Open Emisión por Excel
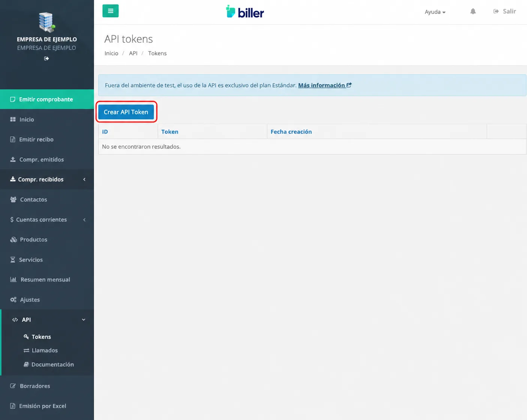Image resolution: width=527 pixels, height=420 pixels. point(47,406)
